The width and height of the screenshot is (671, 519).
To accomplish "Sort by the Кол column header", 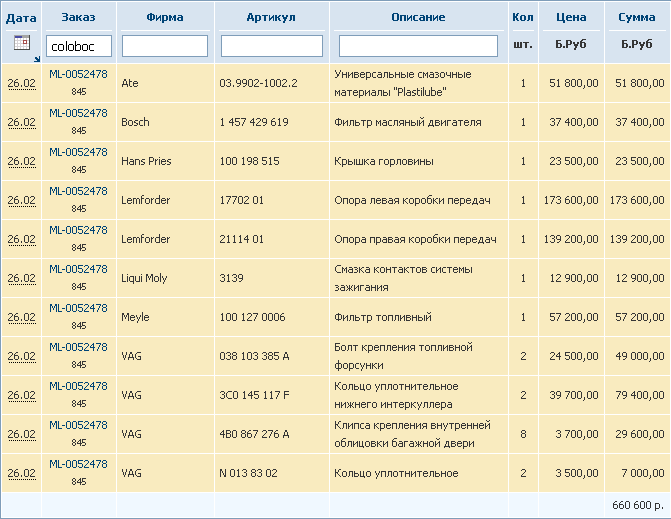I will pos(523,17).
